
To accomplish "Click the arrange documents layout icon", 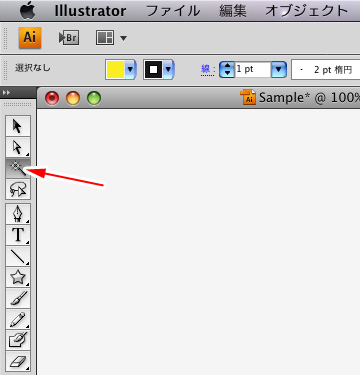I will click(105, 38).
